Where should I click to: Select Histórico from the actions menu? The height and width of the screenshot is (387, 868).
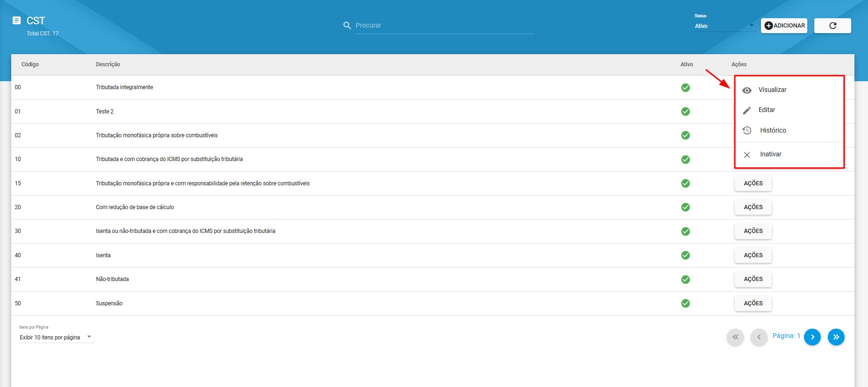pos(790,130)
